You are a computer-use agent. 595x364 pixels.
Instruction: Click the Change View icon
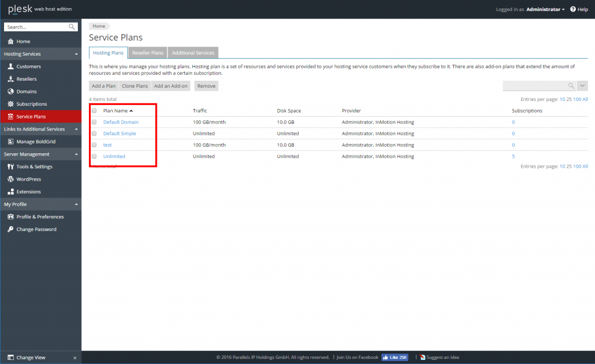click(10, 357)
